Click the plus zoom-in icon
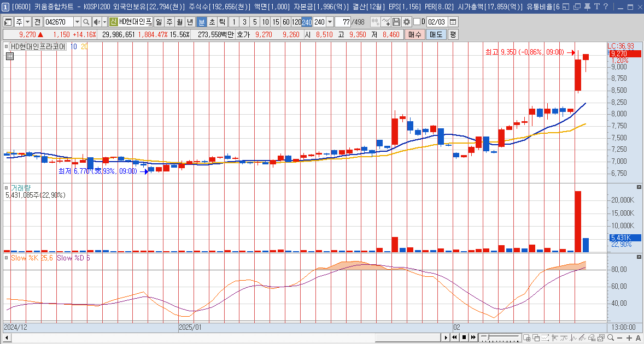The height and width of the screenshot is (344, 644). (629, 337)
